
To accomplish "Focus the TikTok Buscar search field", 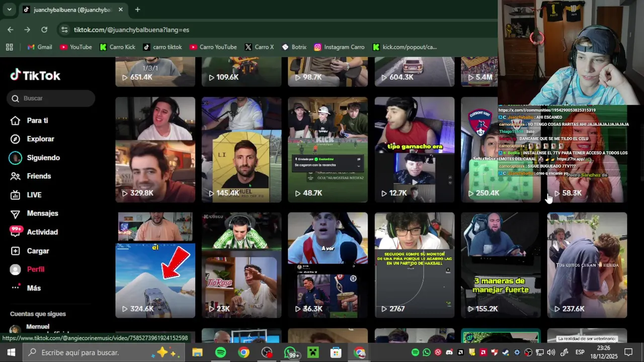I will click(51, 99).
